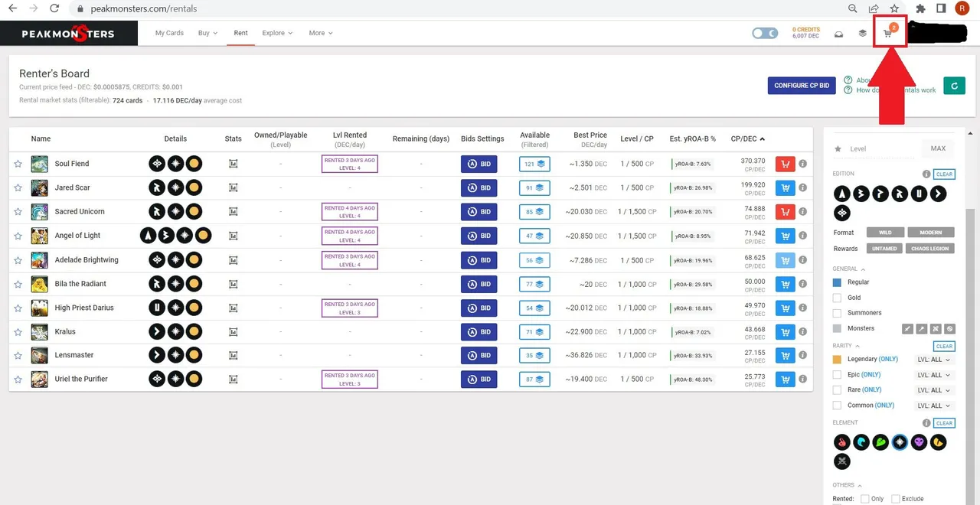Collapse the GENERAL filter section
980x505 pixels.
click(x=849, y=269)
